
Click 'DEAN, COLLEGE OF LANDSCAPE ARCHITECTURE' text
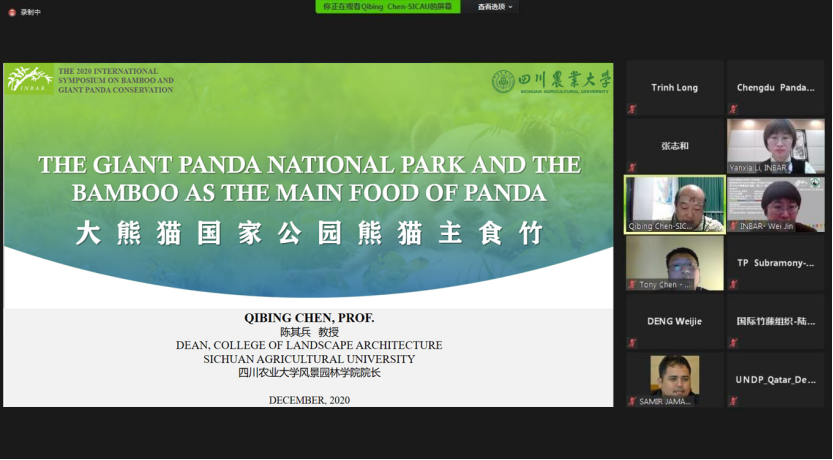309,345
